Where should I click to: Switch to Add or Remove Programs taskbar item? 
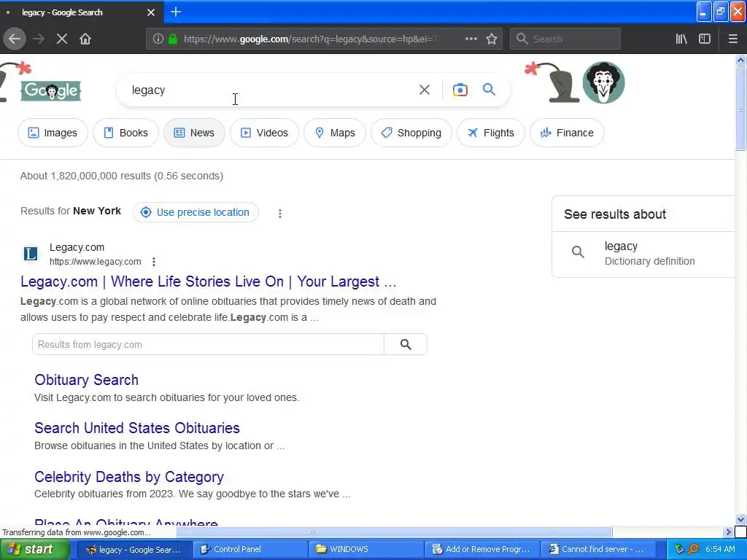pyautogui.click(x=482, y=549)
